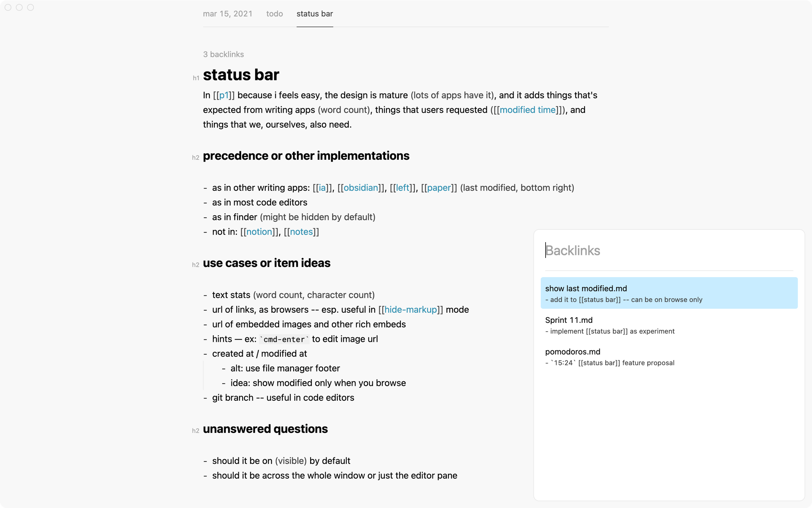Open the [[notes]] link
812x508 pixels.
301,232
